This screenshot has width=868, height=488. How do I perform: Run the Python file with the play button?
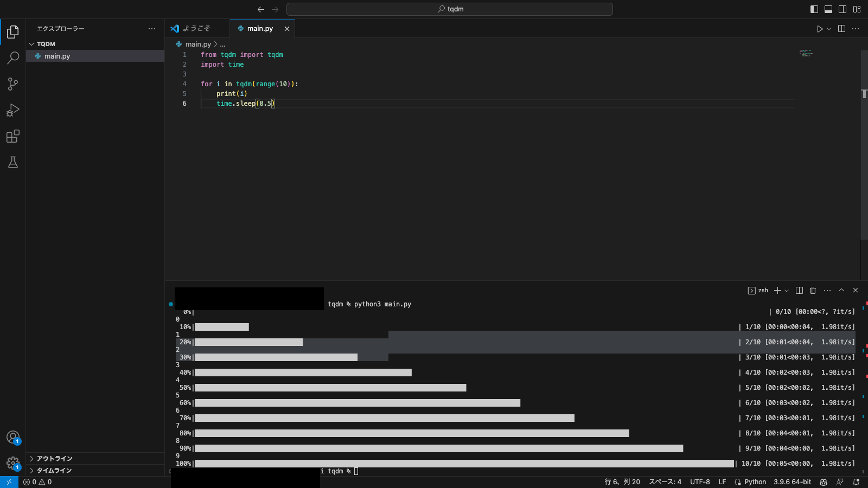[x=820, y=29]
